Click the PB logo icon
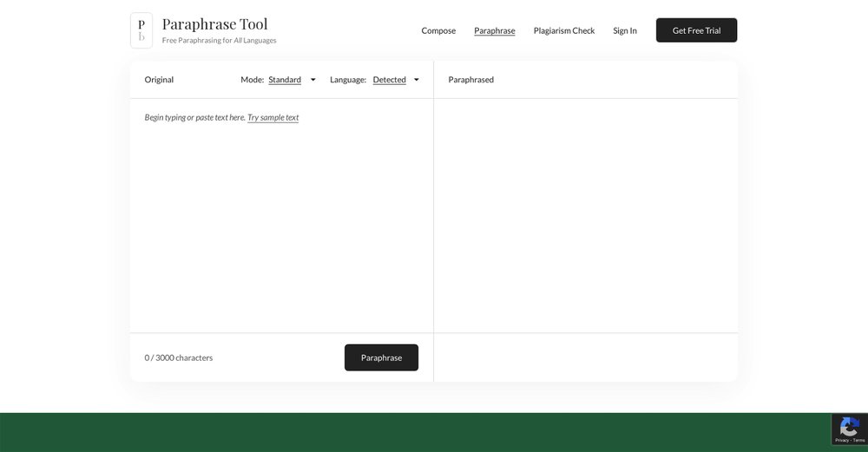 (141, 30)
